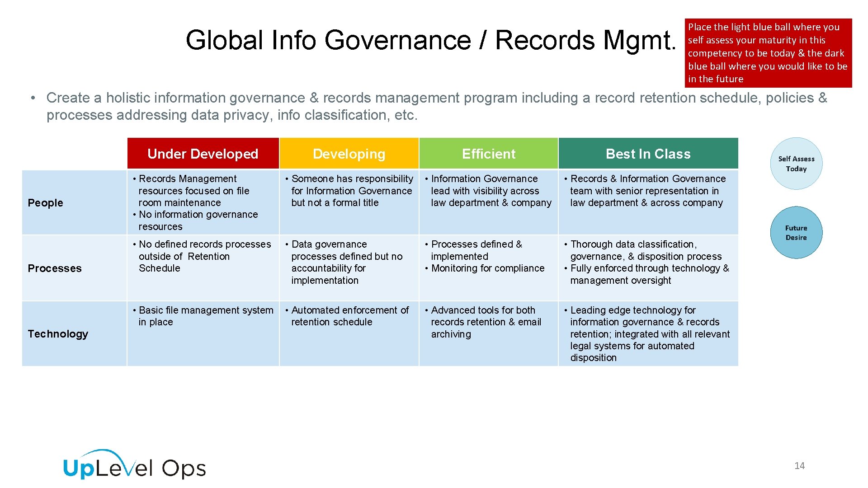Click the Under Developed column header
This screenshot has height=488, width=868.
point(203,154)
